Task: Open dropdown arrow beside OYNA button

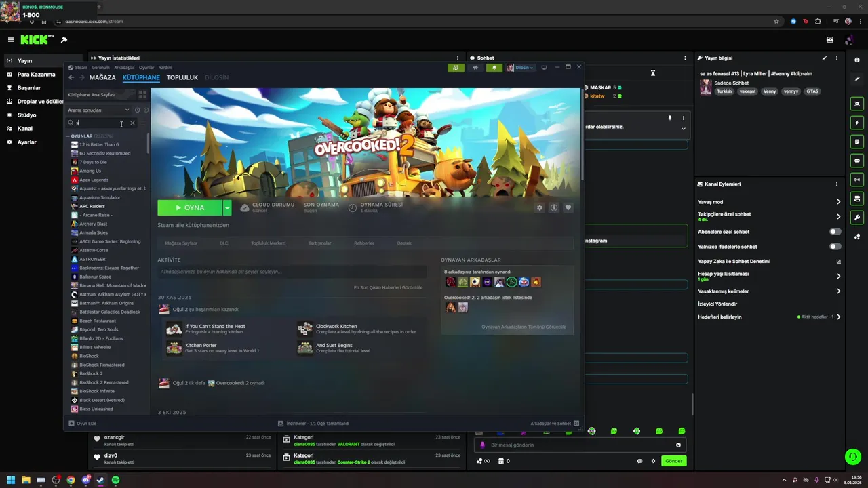Action: tap(227, 208)
